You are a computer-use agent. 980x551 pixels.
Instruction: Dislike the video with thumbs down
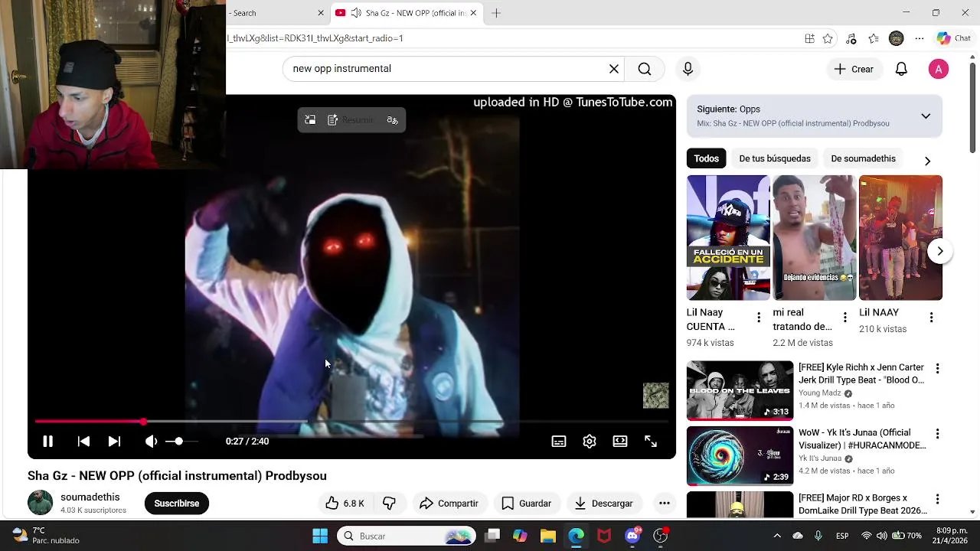[389, 504]
